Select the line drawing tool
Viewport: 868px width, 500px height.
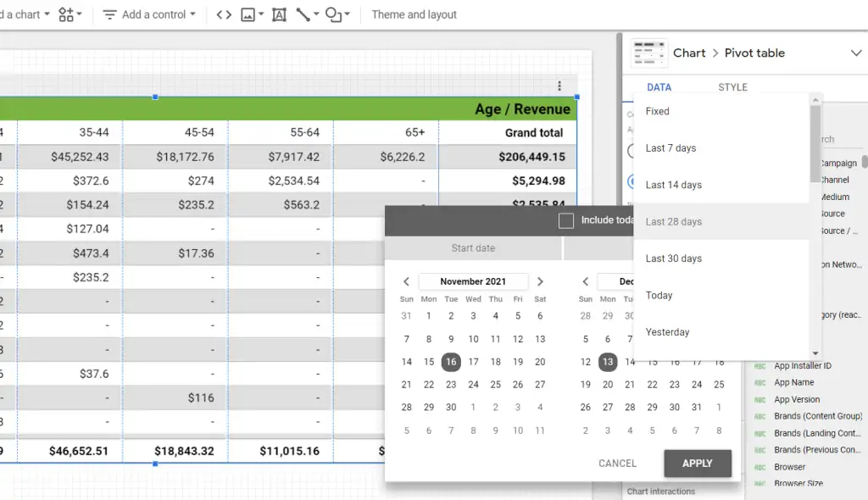(303, 14)
